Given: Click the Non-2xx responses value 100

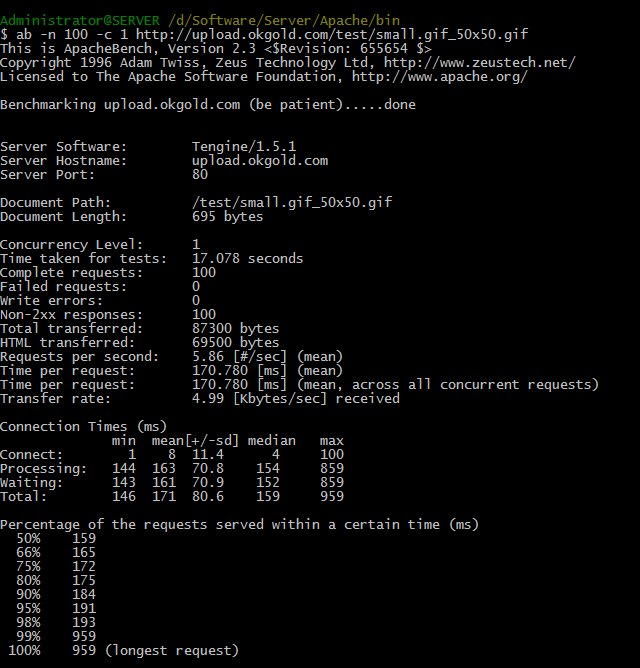Looking at the screenshot, I should [204, 315].
